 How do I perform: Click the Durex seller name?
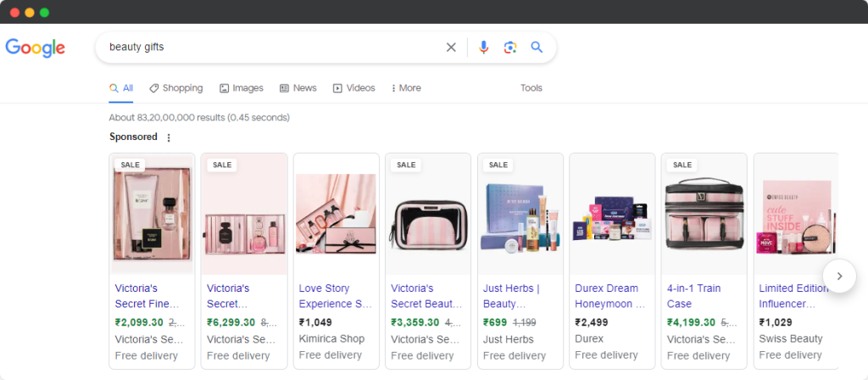pyautogui.click(x=589, y=338)
